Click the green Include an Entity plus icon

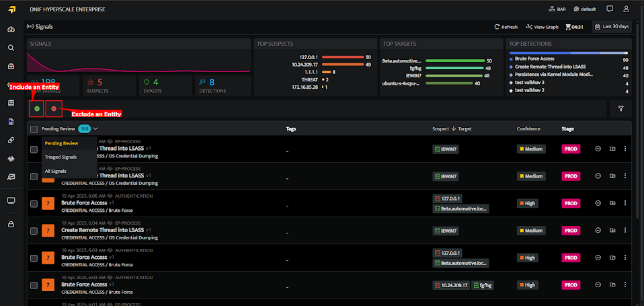(36, 109)
